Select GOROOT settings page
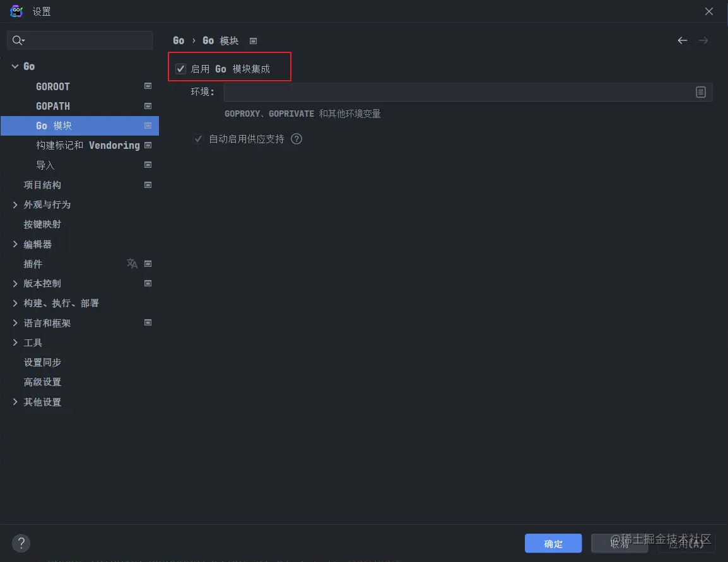Viewport: 728px width, 562px height. (80, 86)
